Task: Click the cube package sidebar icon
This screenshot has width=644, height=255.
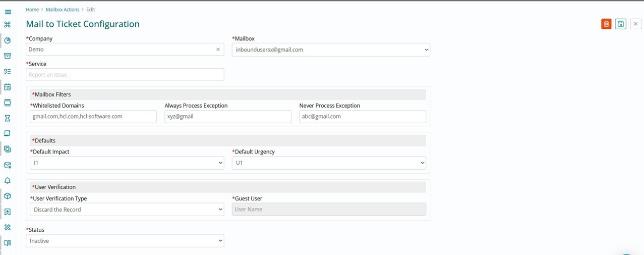Action: [x=8, y=196]
